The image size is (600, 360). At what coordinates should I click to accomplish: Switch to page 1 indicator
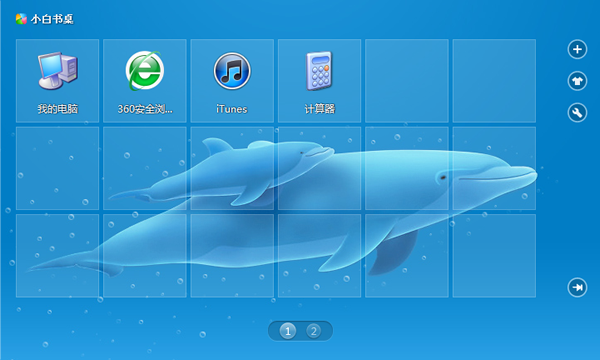[x=288, y=331]
